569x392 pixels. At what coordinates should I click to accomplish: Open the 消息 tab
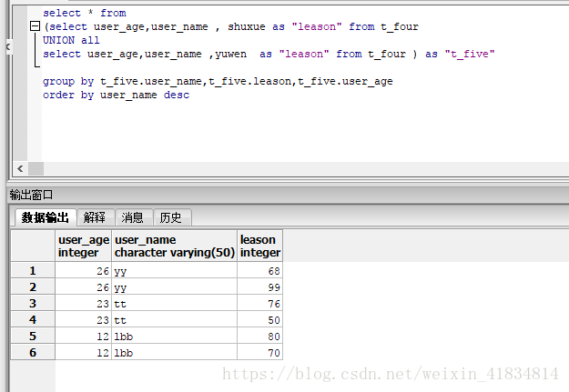(x=133, y=217)
